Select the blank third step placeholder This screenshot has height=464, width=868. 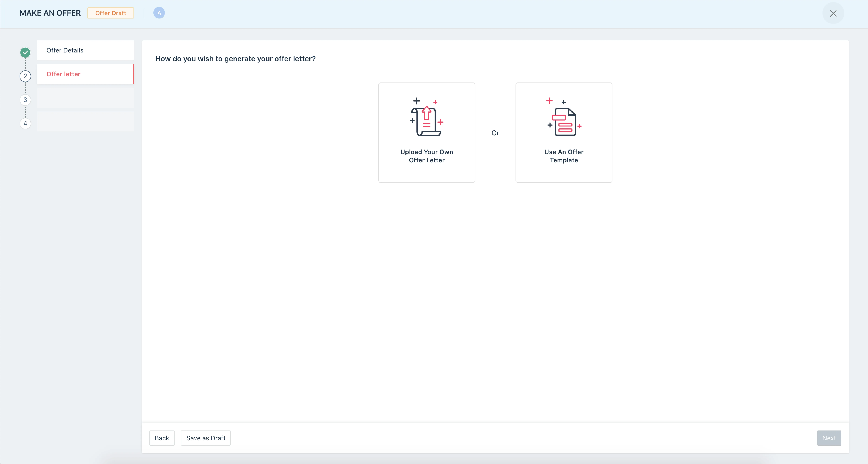(85, 98)
